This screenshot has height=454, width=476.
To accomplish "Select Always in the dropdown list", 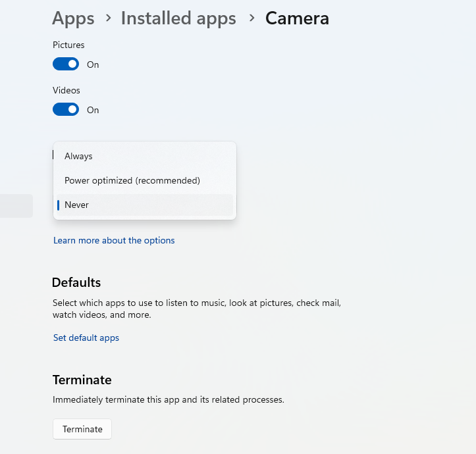I will pyautogui.click(x=144, y=156).
